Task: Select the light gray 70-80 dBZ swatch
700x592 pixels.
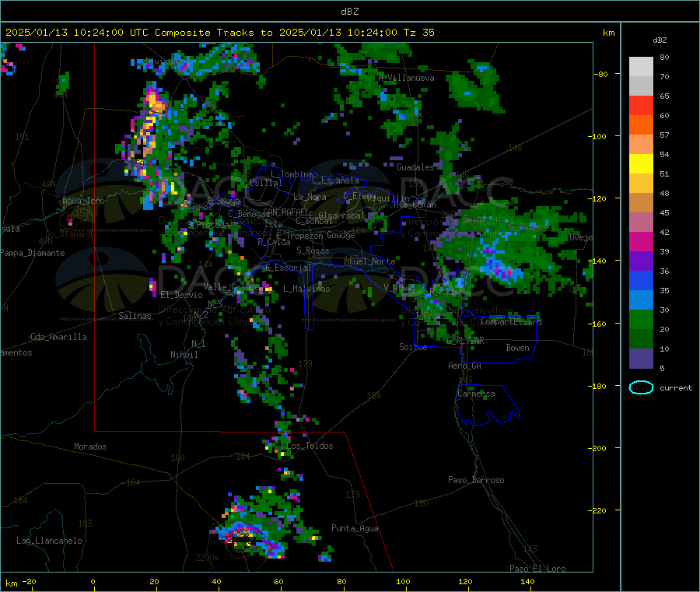Action: (x=641, y=67)
